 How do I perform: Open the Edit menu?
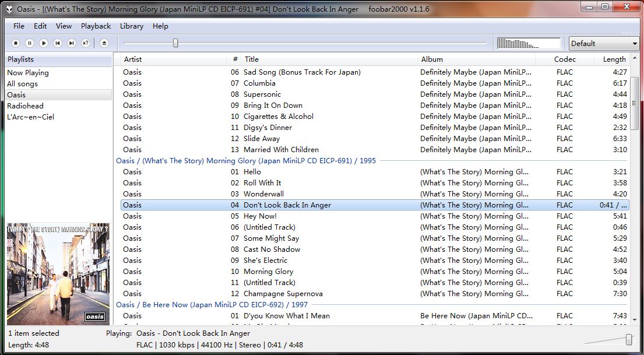tap(40, 26)
